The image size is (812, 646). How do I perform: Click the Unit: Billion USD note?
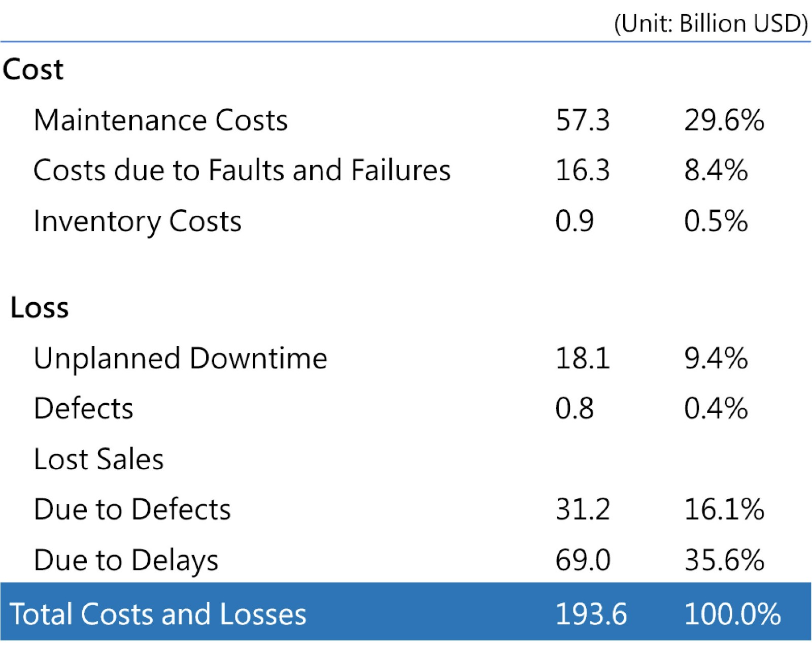pos(710,23)
